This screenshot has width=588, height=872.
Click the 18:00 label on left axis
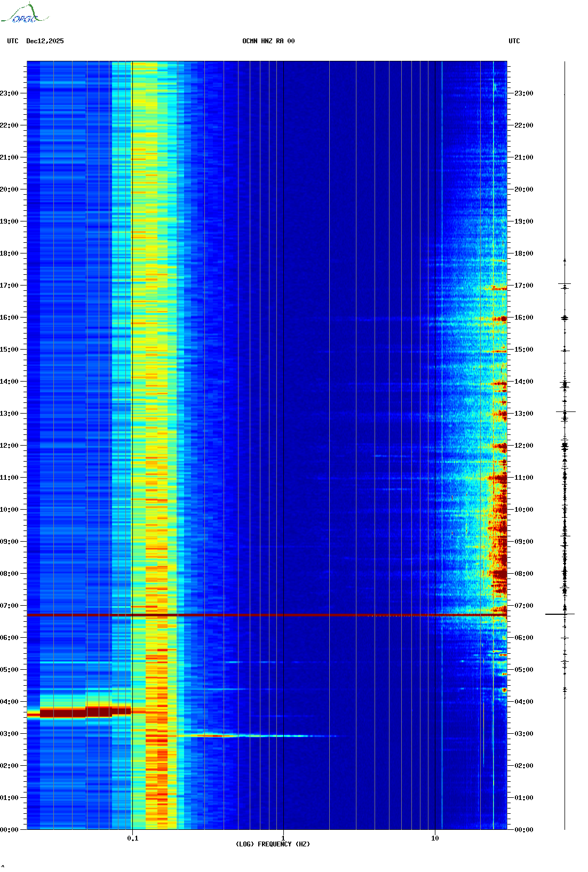click(9, 253)
